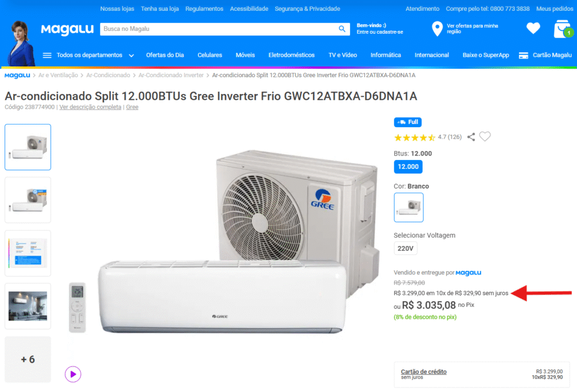Image resolution: width=577 pixels, height=392 pixels.
Task: Focus the Busca no Magalu field
Action: 219,29
